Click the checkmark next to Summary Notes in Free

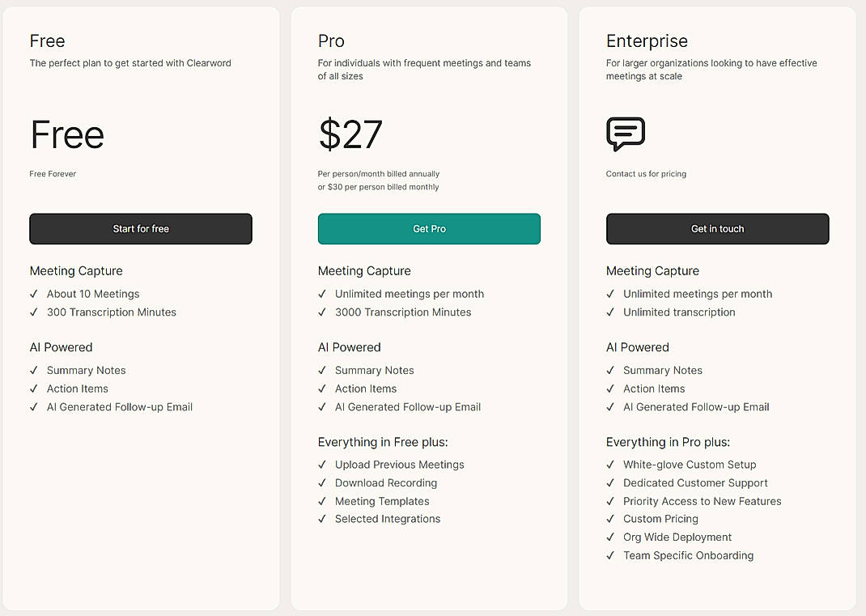[33, 371]
